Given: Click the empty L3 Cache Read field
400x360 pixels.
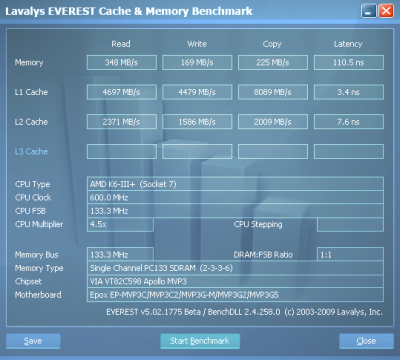Looking at the screenshot, I should (x=122, y=151).
